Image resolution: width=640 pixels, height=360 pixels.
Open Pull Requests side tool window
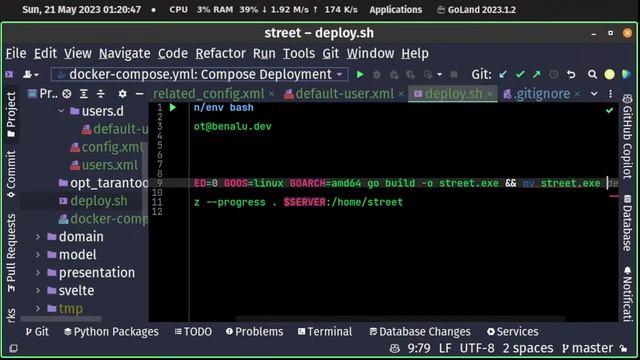(11, 253)
